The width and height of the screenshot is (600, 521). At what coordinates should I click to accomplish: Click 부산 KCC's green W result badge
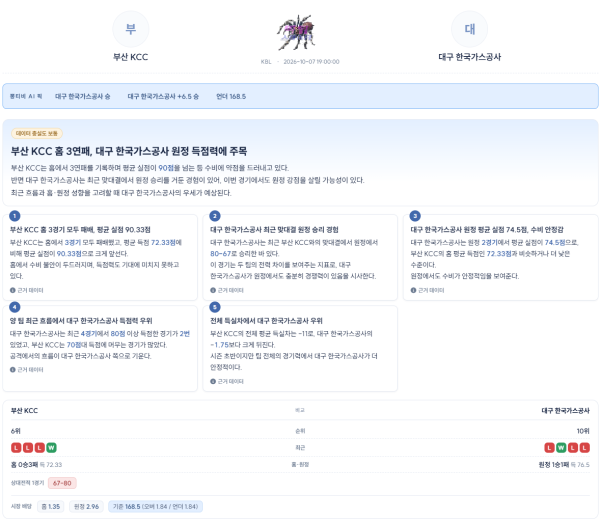click(x=51, y=448)
